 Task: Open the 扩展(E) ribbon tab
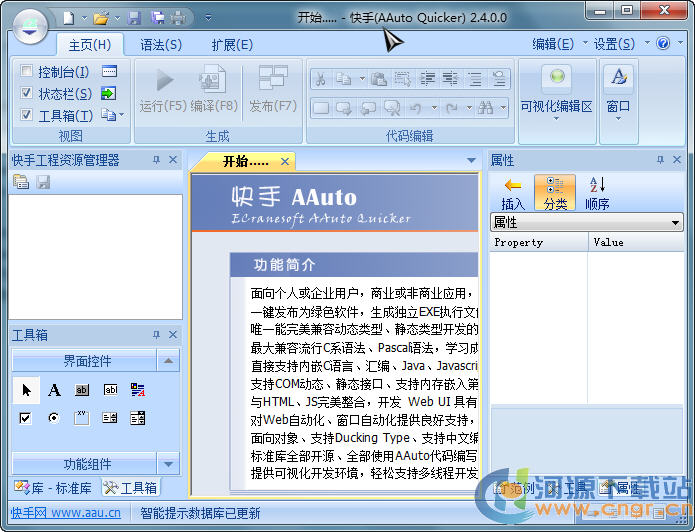coord(231,44)
